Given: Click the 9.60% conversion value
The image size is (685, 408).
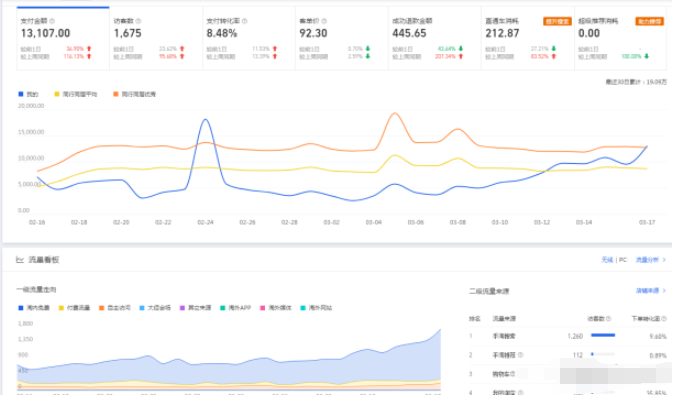Looking at the screenshot, I should [x=658, y=336].
